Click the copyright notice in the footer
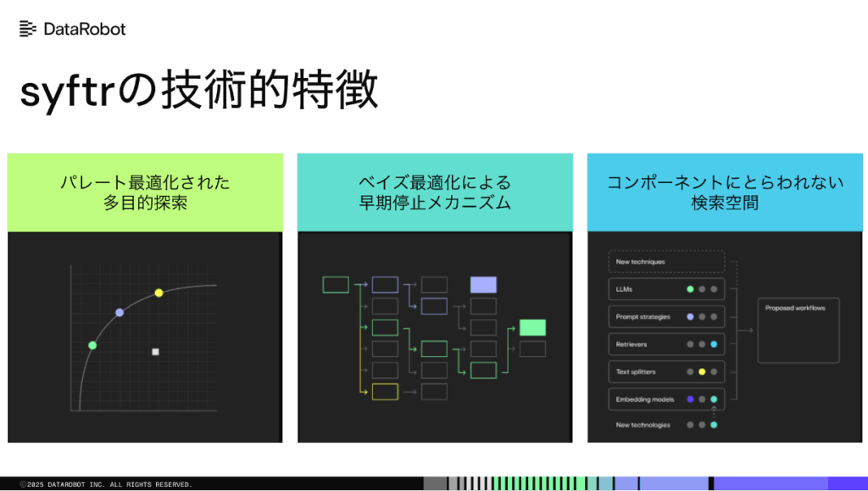Image resolution: width=868 pixels, height=491 pixels. pos(106,484)
